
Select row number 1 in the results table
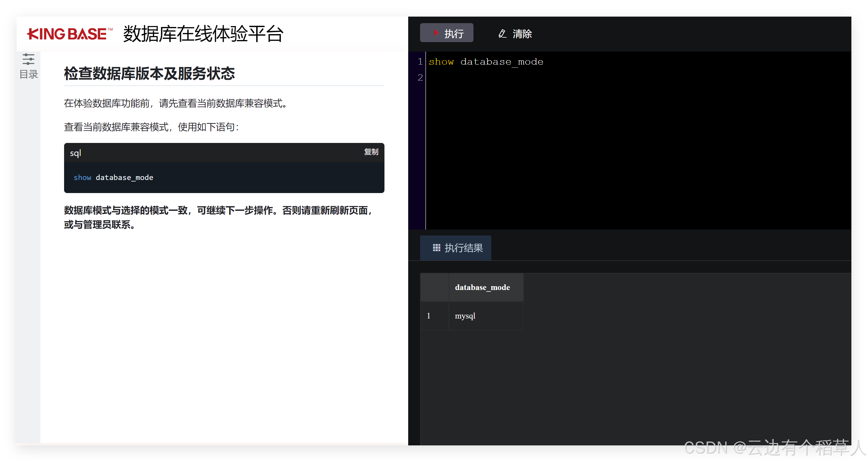click(429, 316)
